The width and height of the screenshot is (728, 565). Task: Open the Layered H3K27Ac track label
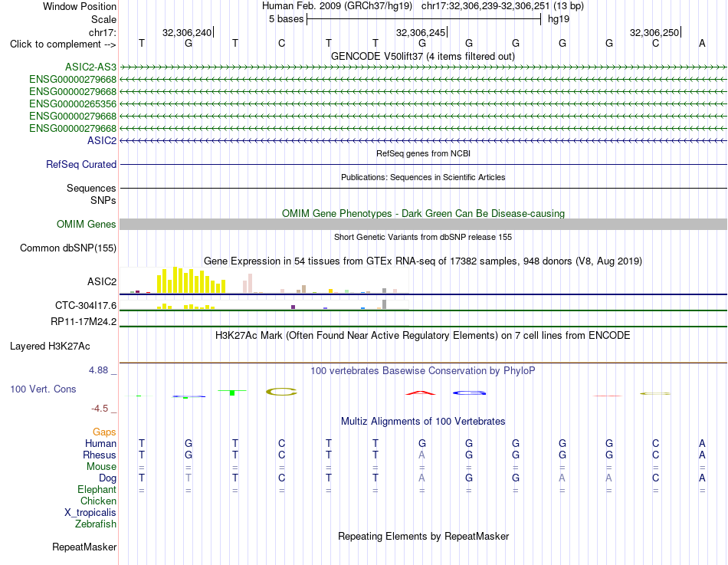(x=50, y=347)
